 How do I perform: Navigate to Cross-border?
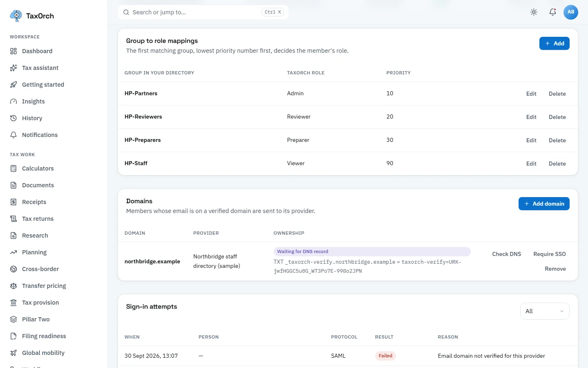point(40,269)
